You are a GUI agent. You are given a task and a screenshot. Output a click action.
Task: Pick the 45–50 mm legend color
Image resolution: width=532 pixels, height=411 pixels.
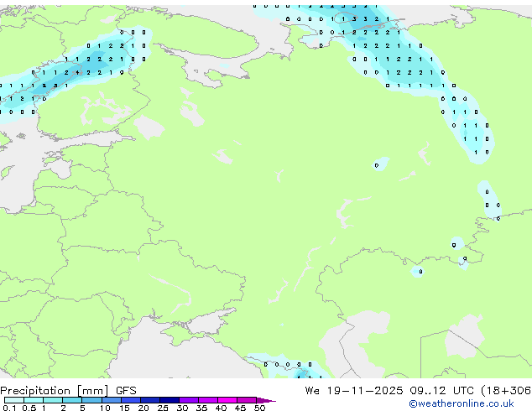coord(247,400)
